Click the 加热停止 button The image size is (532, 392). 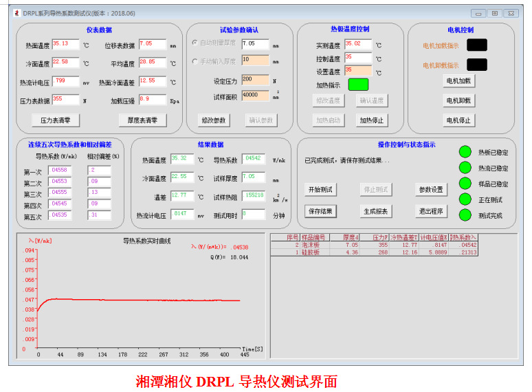click(372, 120)
